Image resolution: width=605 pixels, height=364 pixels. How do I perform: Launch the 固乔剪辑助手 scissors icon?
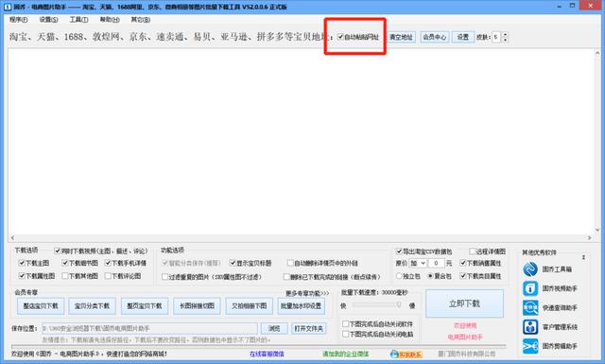[530, 346]
